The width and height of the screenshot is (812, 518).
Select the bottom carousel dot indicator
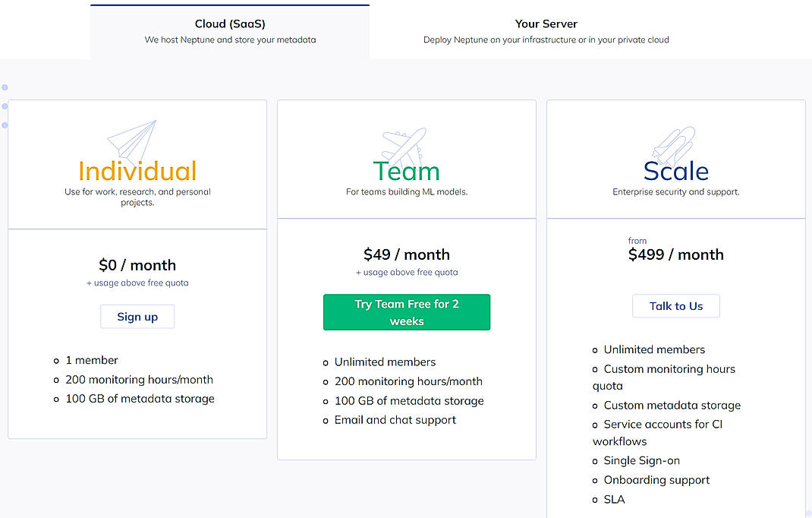[x=5, y=124]
